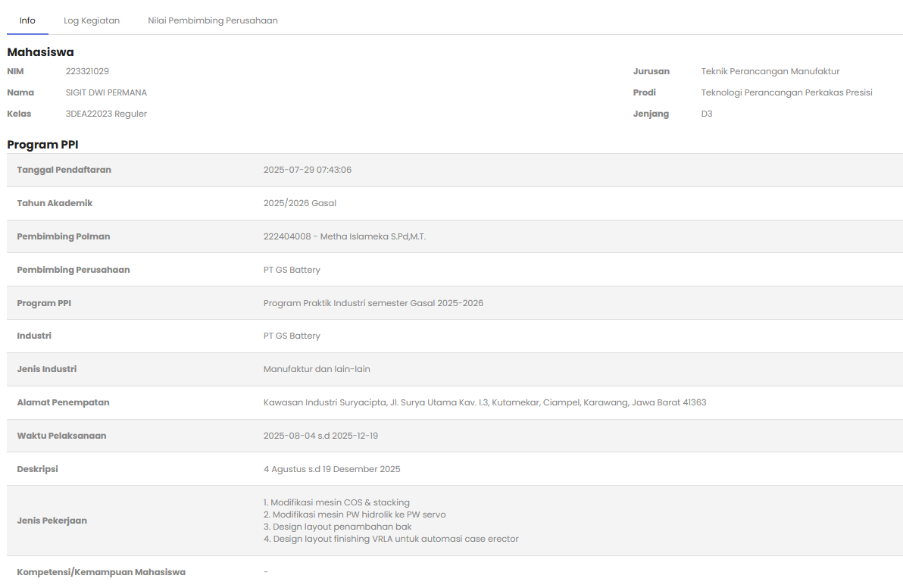Switch to the Log Kegiatan tab
This screenshot has width=903, height=588.
pos(92,20)
